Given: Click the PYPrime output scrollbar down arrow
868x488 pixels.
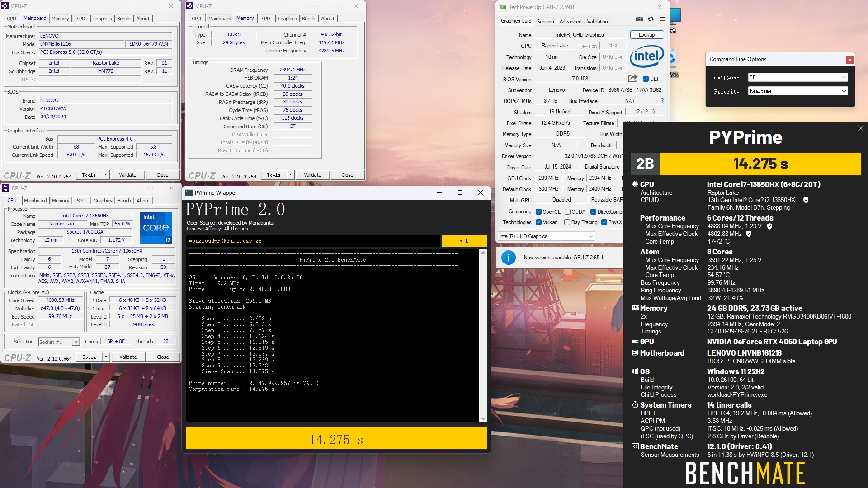Looking at the screenshot, I should pyautogui.click(x=483, y=419).
